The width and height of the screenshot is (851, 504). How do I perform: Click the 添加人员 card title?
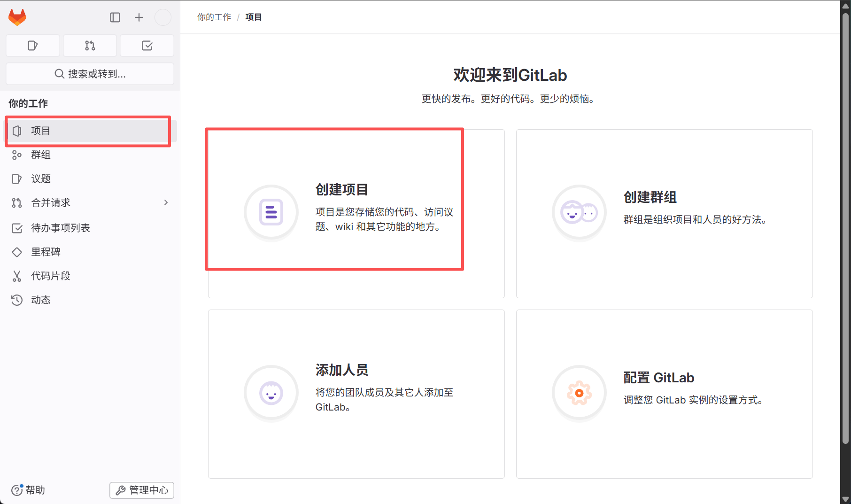pos(342,370)
